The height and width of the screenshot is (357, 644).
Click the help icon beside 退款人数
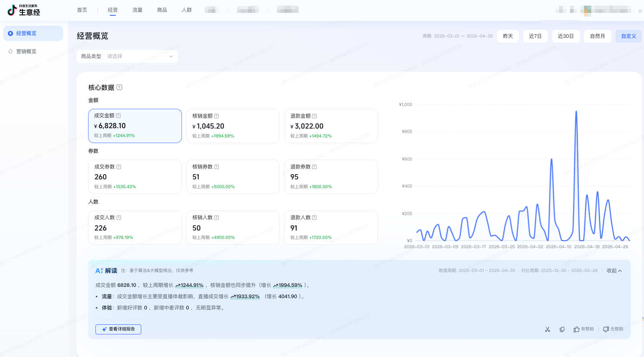pos(314,218)
